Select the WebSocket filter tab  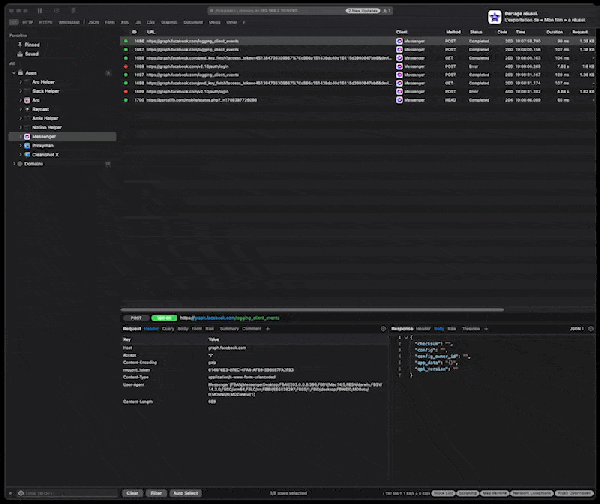(69, 22)
